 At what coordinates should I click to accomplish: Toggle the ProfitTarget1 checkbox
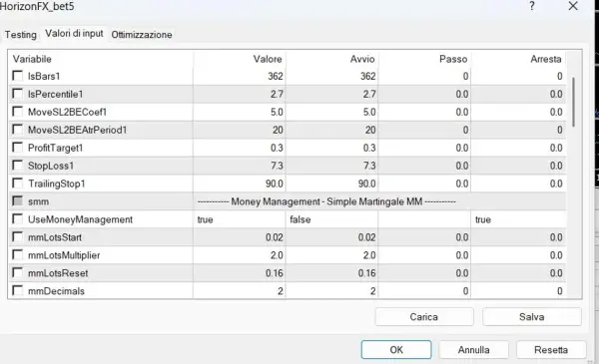(18, 148)
